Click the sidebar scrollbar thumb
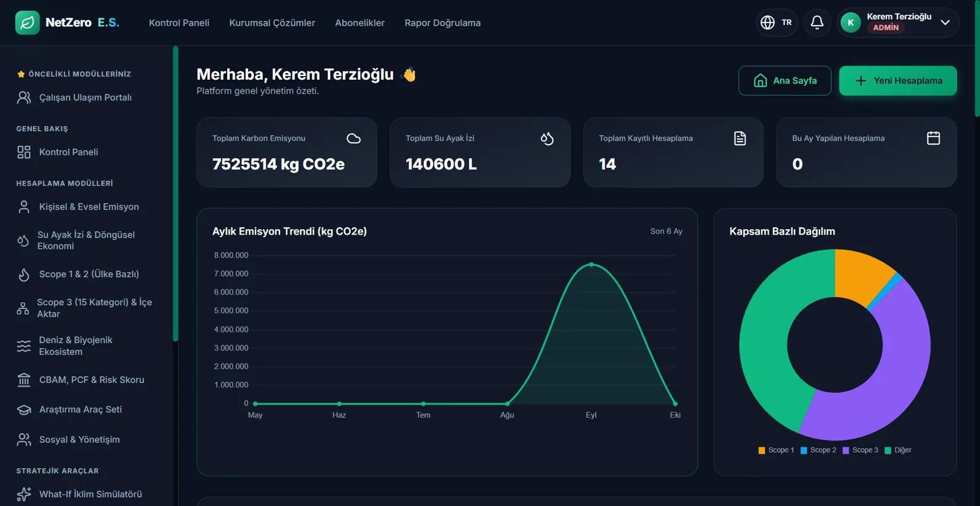This screenshot has height=506, width=980. (176, 194)
